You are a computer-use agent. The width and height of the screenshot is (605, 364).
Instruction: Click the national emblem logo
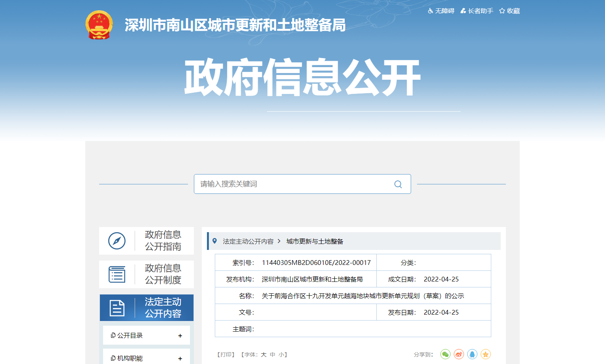(99, 25)
